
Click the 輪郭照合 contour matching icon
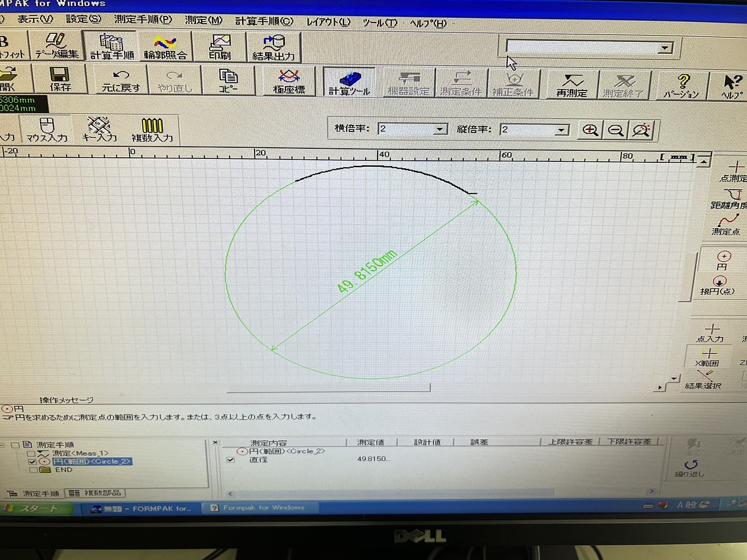[165, 47]
